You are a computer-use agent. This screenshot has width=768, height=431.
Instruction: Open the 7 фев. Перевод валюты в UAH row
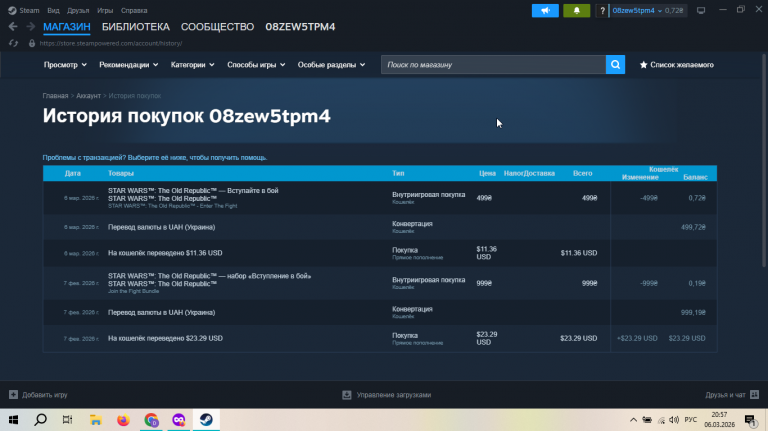380,312
